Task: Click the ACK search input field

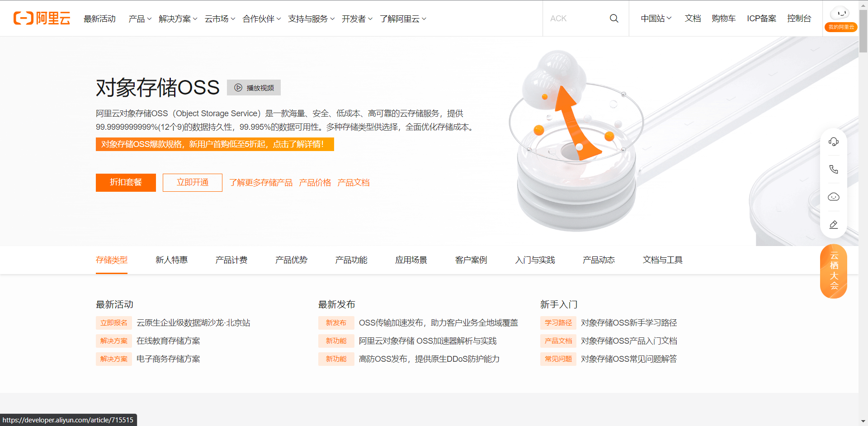Action: [576, 19]
